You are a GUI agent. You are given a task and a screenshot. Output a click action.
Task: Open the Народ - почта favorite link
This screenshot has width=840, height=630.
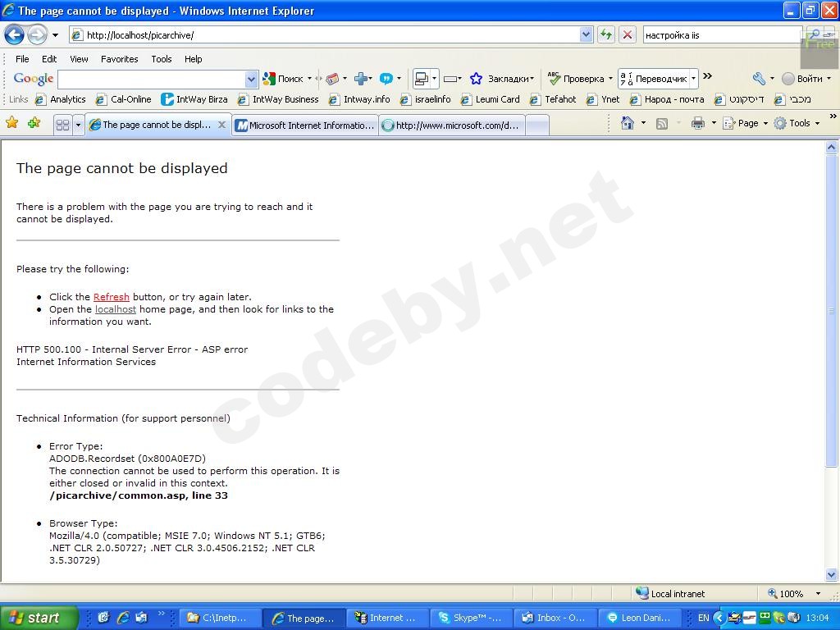pos(667,99)
